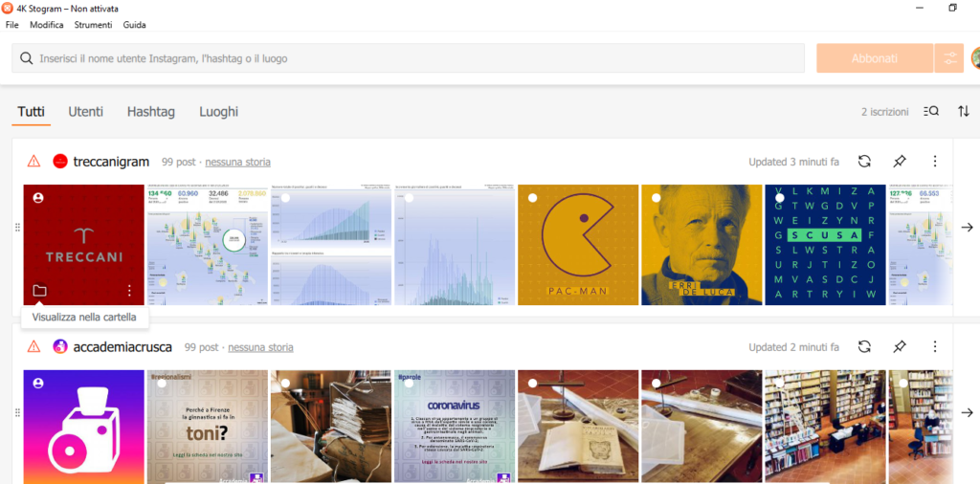The width and height of the screenshot is (980, 484).
Task: Pin the treccanigram subscription
Action: click(x=900, y=162)
